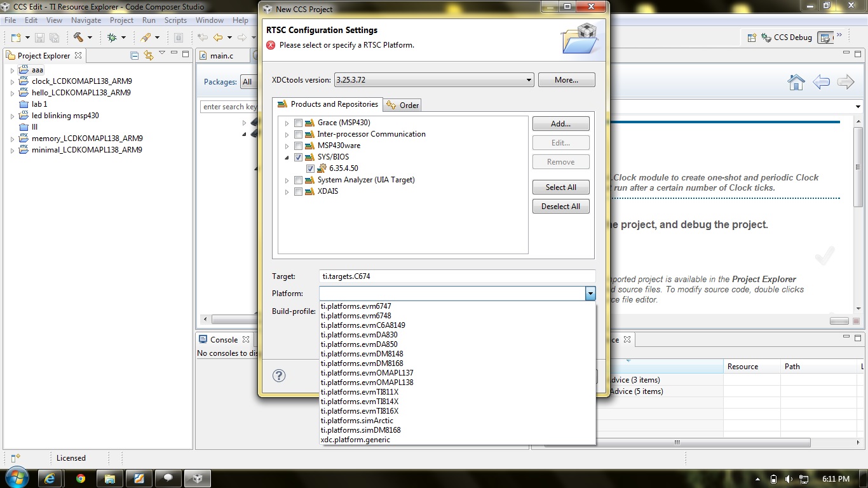Click the Build hammer icon

[79, 37]
